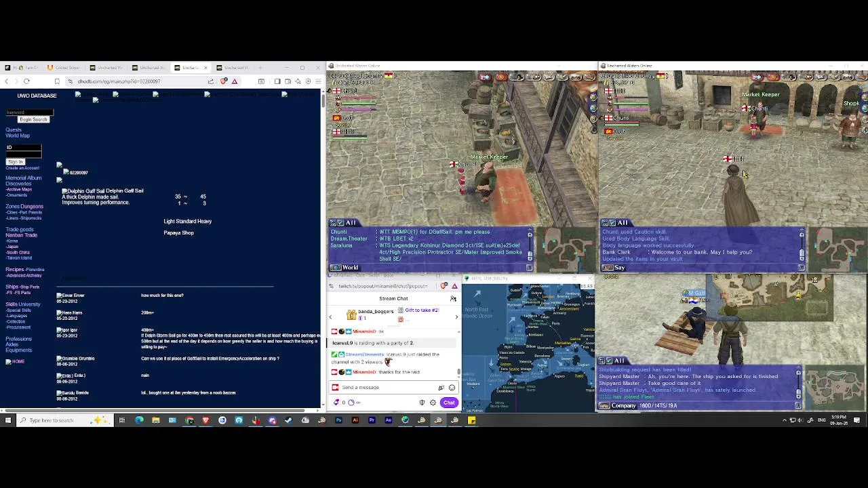Open the Quests link

point(14,129)
